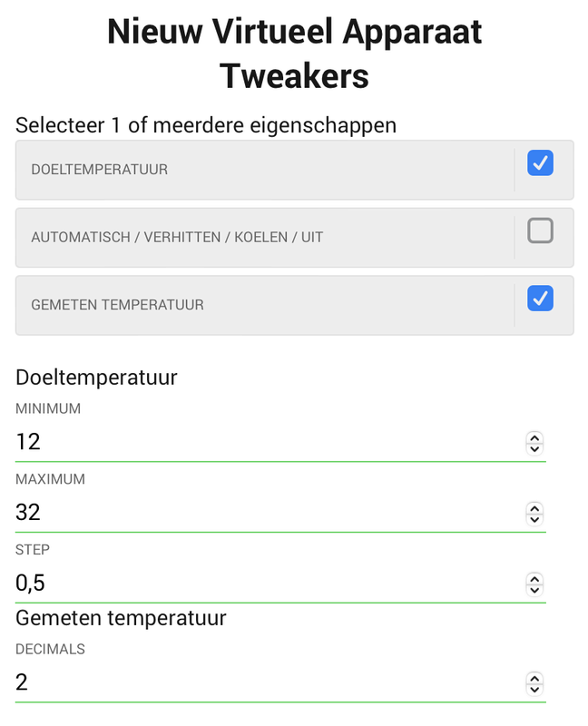Increment the Step value spinner
Viewport: 588px width, 726px height.
click(534, 578)
